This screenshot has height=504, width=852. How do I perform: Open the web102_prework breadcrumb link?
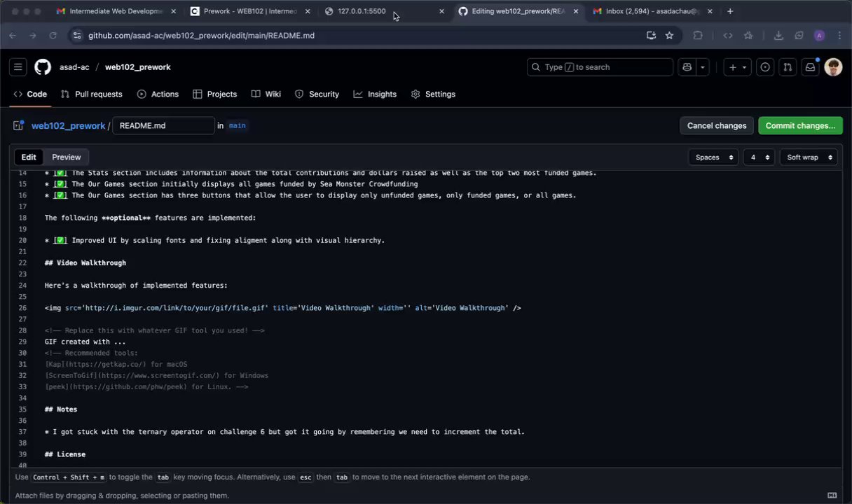tap(68, 126)
